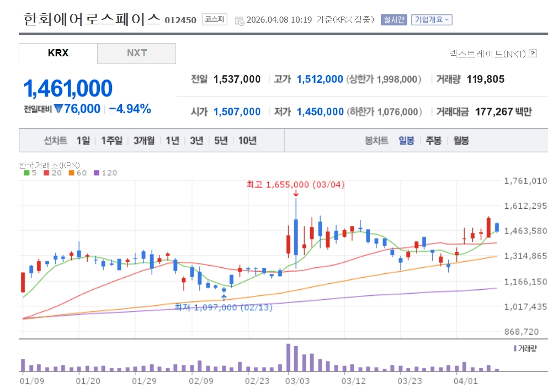Viewport: 548px width, 392px height.
Task: Click the purple 120-day moving average swatch
Action: point(97,173)
